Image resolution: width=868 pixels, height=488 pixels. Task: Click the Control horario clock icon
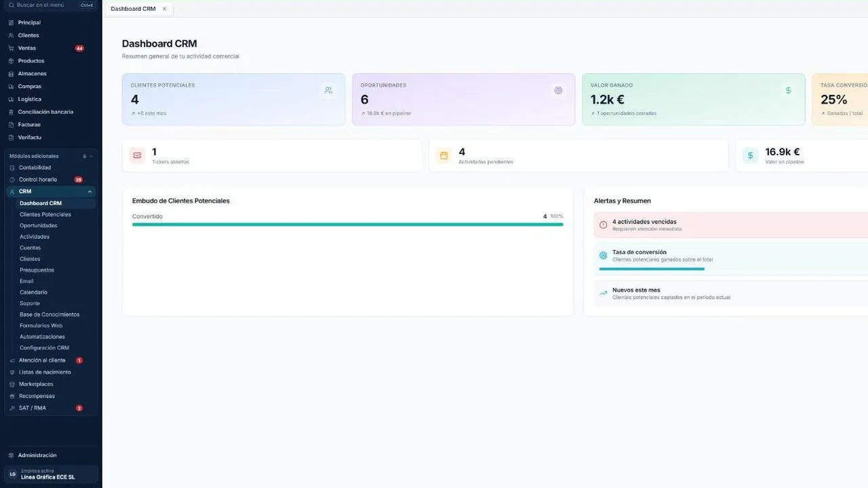12,180
